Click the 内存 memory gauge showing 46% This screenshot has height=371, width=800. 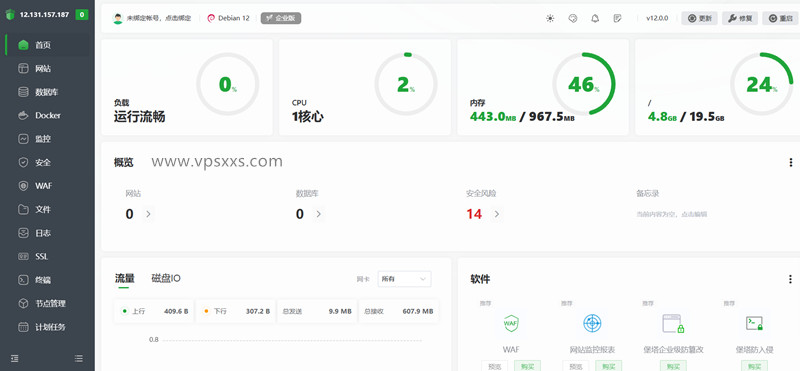pyautogui.click(x=584, y=84)
